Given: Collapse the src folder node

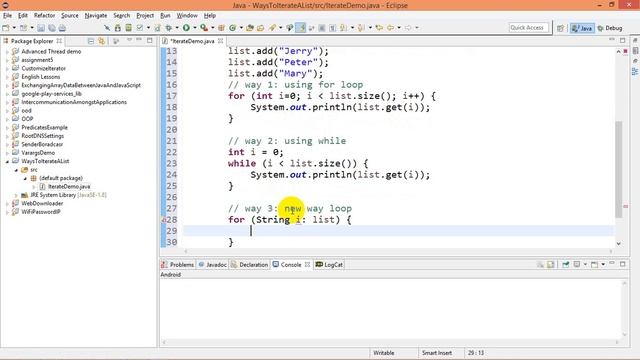Looking at the screenshot, I should tap(16, 170).
